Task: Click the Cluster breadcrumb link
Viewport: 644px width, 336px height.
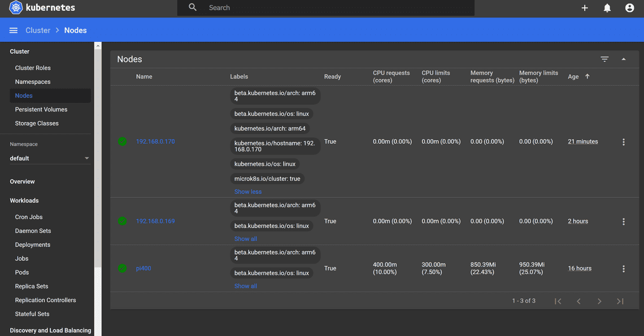Action: [x=38, y=31]
